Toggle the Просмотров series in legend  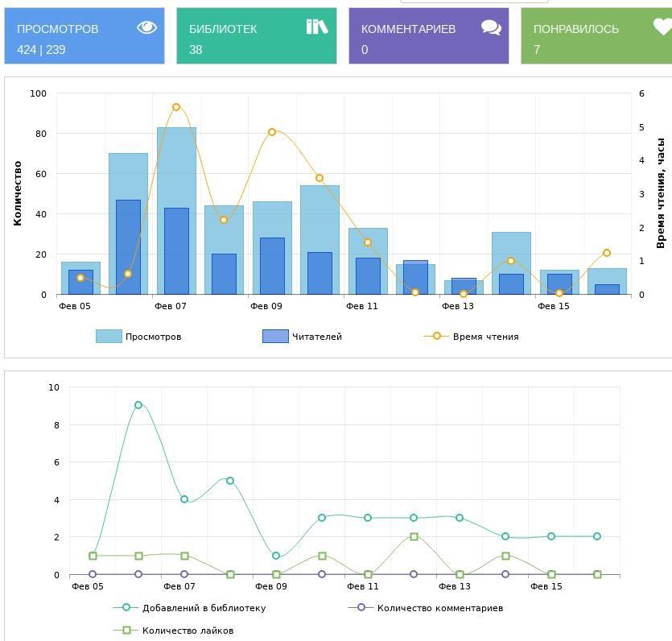pos(153,337)
